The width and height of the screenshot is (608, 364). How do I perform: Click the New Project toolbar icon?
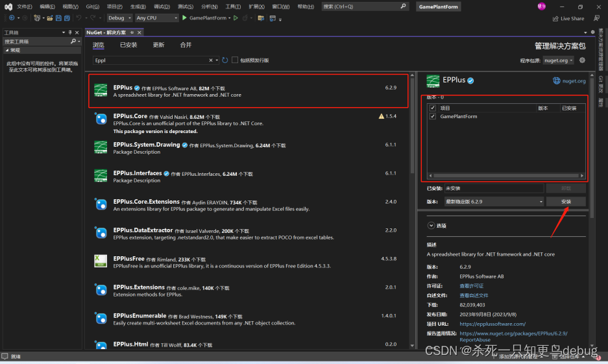37,18
